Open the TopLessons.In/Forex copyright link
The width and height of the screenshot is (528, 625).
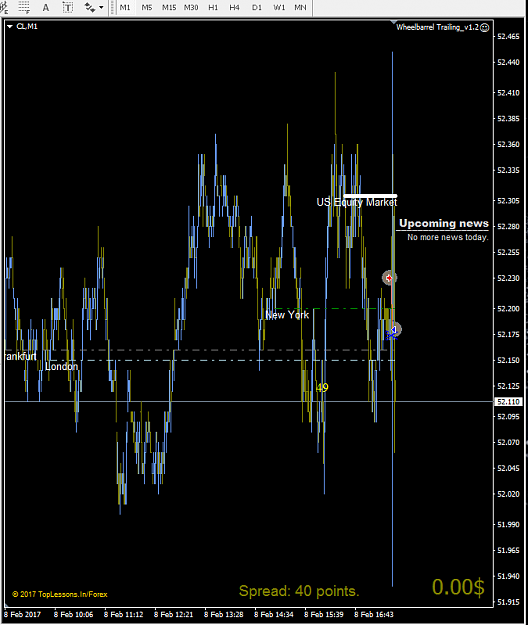tap(60, 594)
